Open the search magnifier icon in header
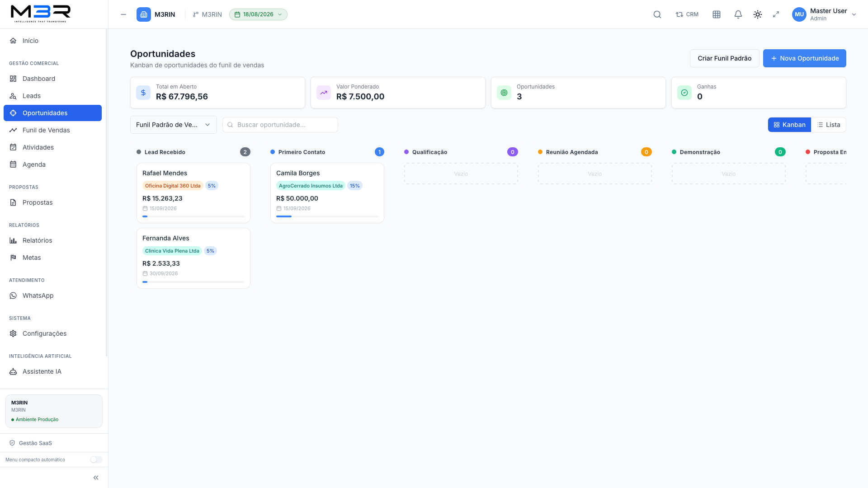Screen dimensions: 868x488 point(657,14)
